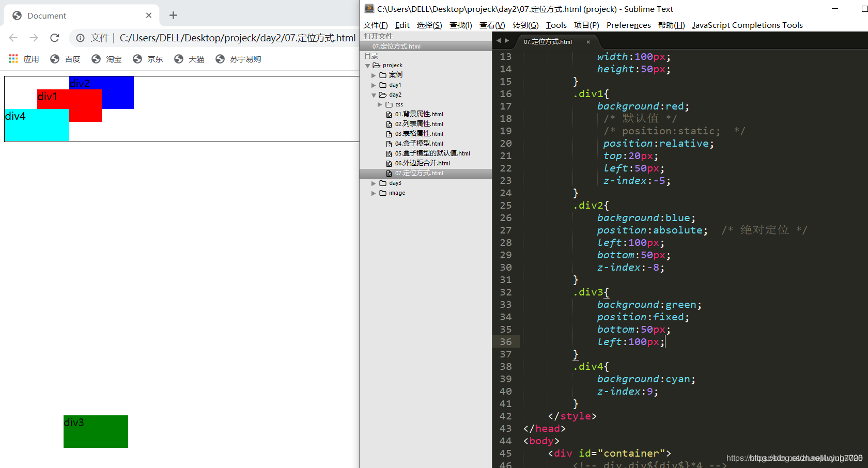Collapse the day2 folder
Image resolution: width=868 pixels, height=468 pixels.
coord(374,95)
